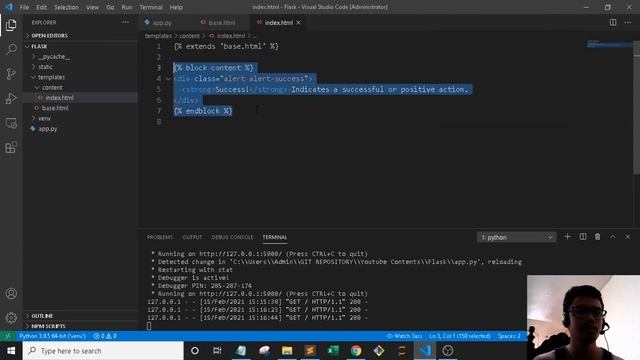
Task: Open the Source Control view
Action: 11,74
